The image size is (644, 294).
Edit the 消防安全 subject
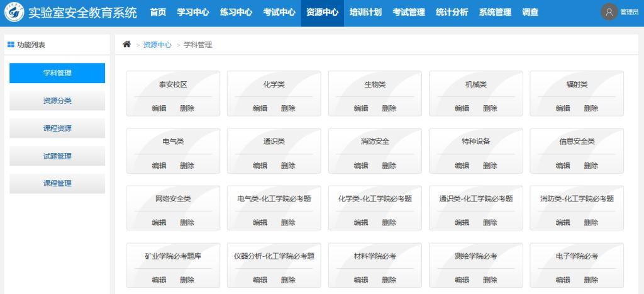(361, 166)
